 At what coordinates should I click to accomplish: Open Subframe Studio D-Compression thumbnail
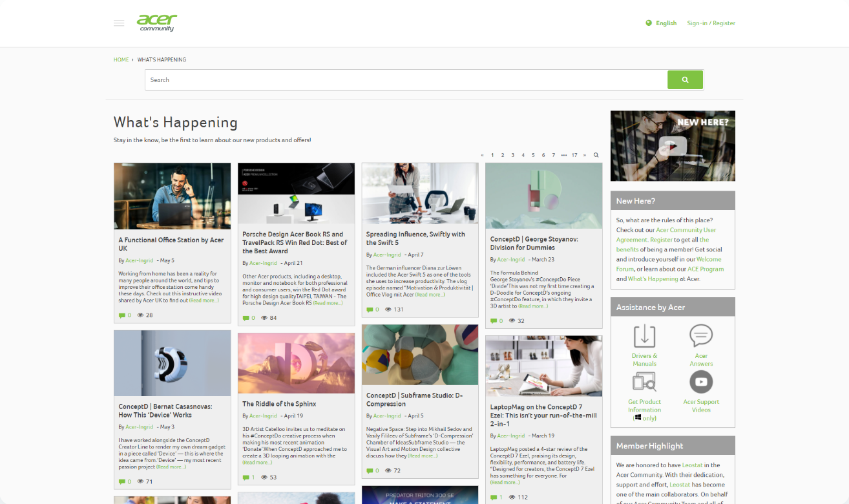pyautogui.click(x=420, y=355)
